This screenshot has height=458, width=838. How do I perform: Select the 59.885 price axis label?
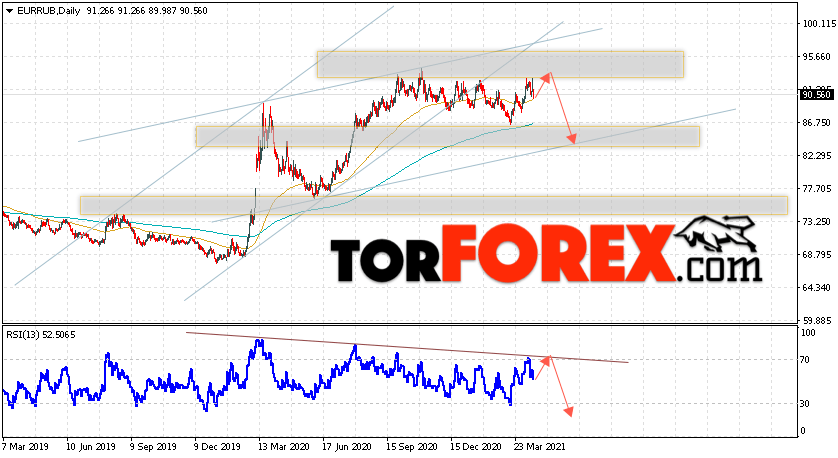tap(817, 321)
